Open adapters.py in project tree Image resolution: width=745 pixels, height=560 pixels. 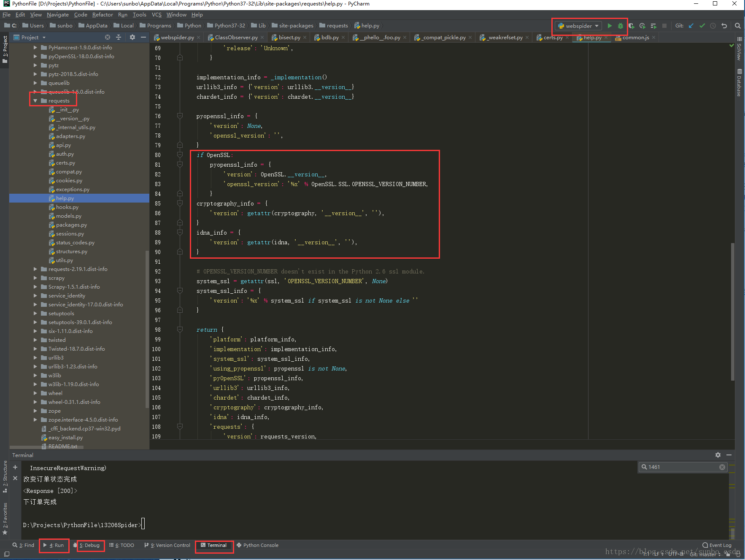click(x=70, y=136)
